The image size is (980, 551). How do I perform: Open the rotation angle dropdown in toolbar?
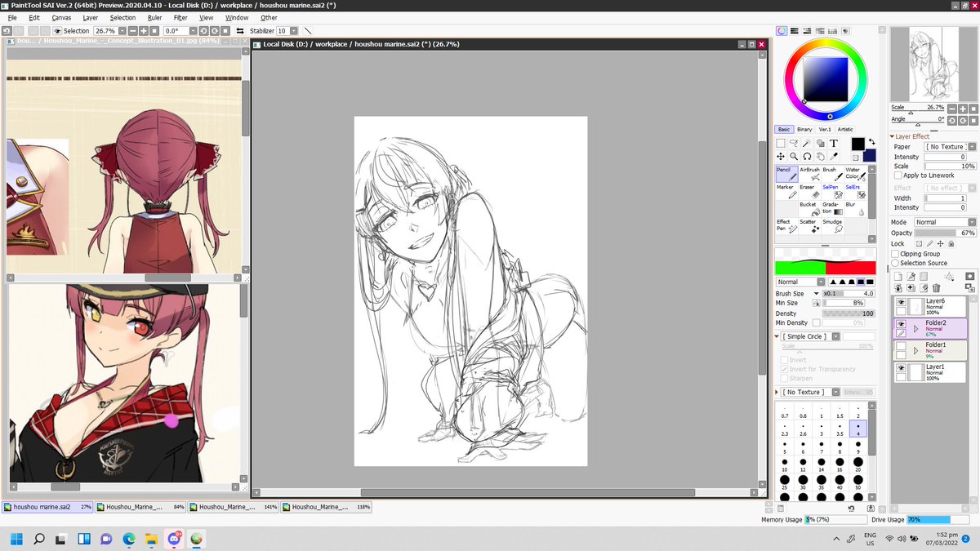[x=194, y=30]
